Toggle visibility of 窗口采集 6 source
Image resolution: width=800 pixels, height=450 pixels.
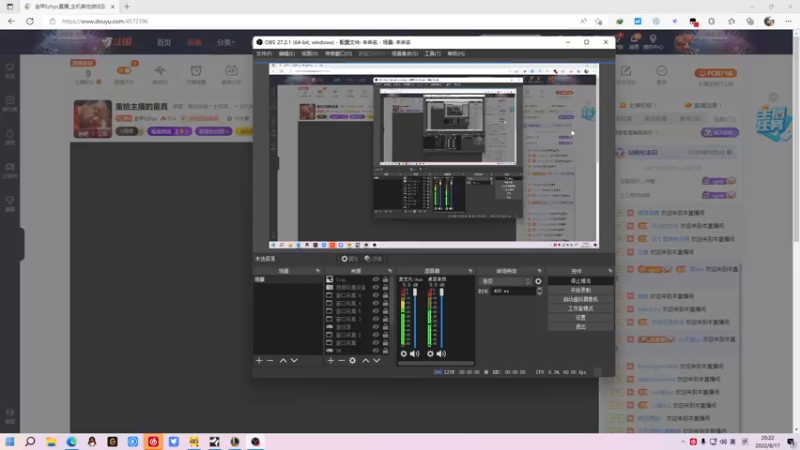376,295
